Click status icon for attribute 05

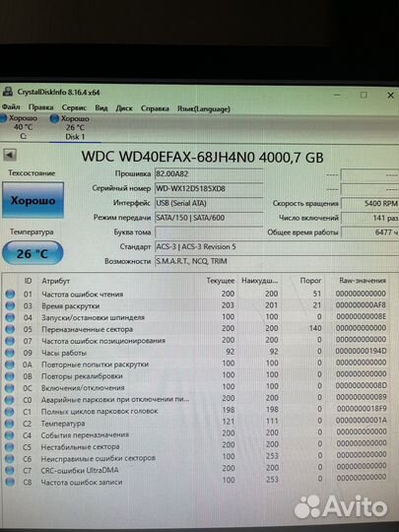point(10,329)
